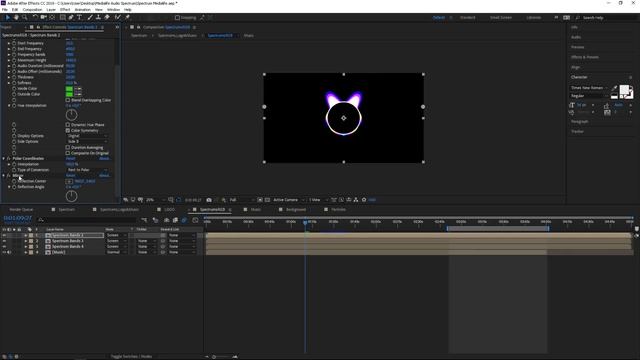Click the Outside Color green swatch
Image resolution: width=640 pixels, height=360 pixels.
pos(69,94)
